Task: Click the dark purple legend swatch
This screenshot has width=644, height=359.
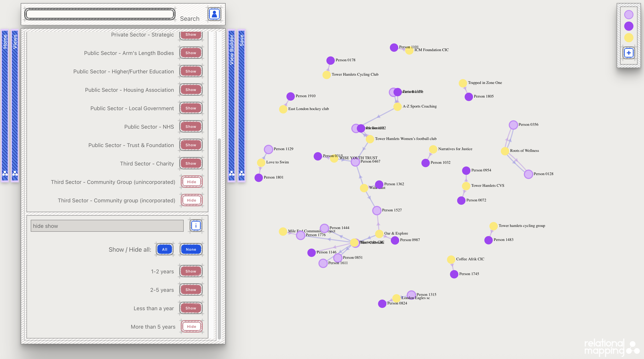Action: tap(629, 26)
